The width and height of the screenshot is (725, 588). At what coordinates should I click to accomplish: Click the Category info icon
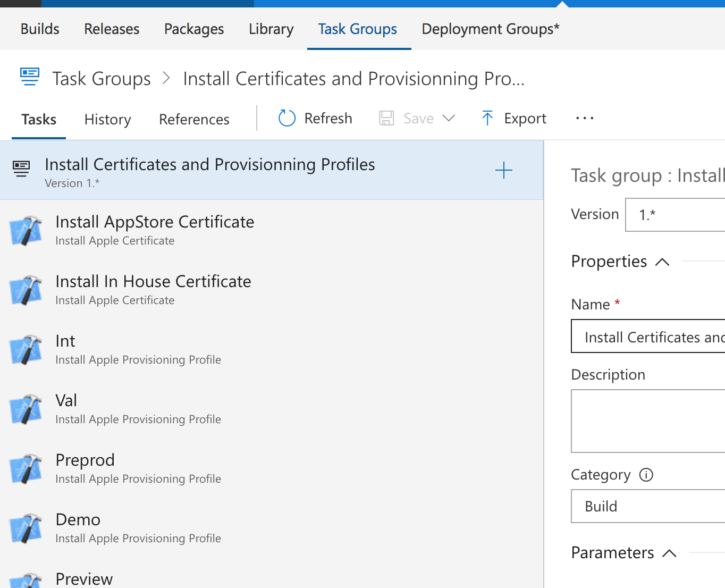pyautogui.click(x=646, y=475)
